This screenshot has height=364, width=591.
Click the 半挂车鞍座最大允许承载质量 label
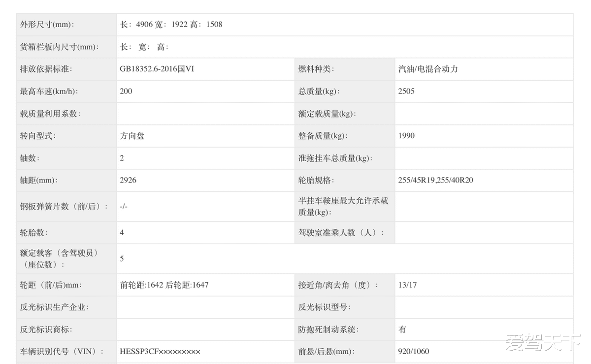[x=343, y=207]
